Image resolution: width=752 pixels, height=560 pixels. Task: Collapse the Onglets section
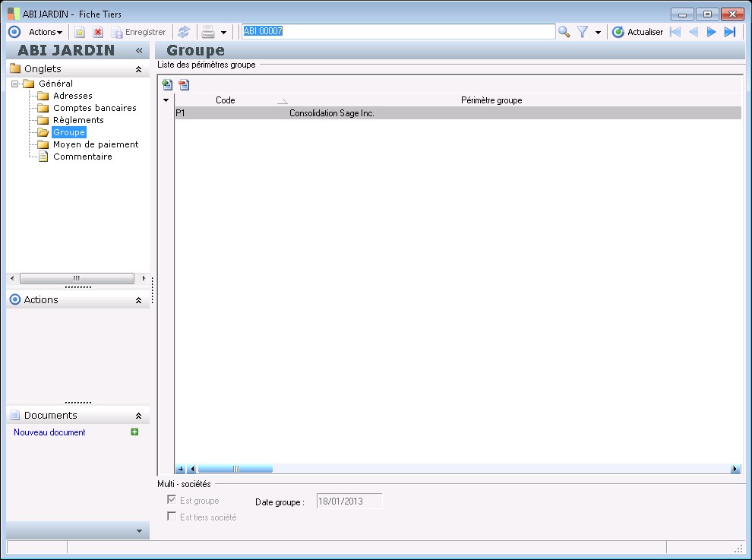(x=138, y=69)
